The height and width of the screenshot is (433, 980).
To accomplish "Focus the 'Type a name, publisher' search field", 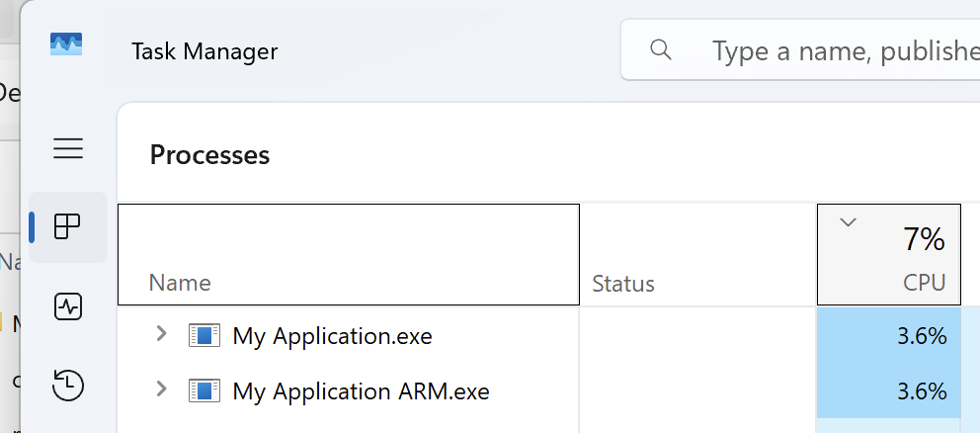I will tap(840, 49).
